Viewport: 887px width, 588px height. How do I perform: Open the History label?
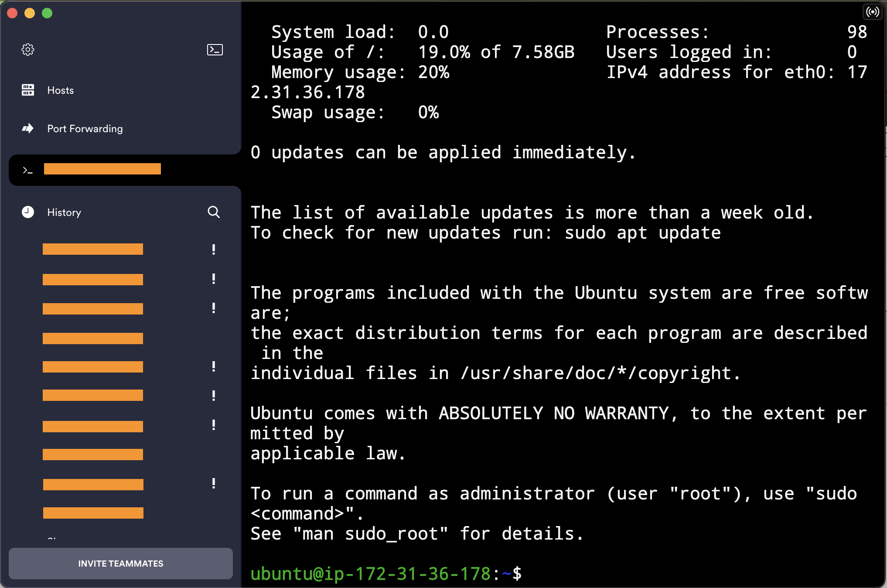point(64,212)
